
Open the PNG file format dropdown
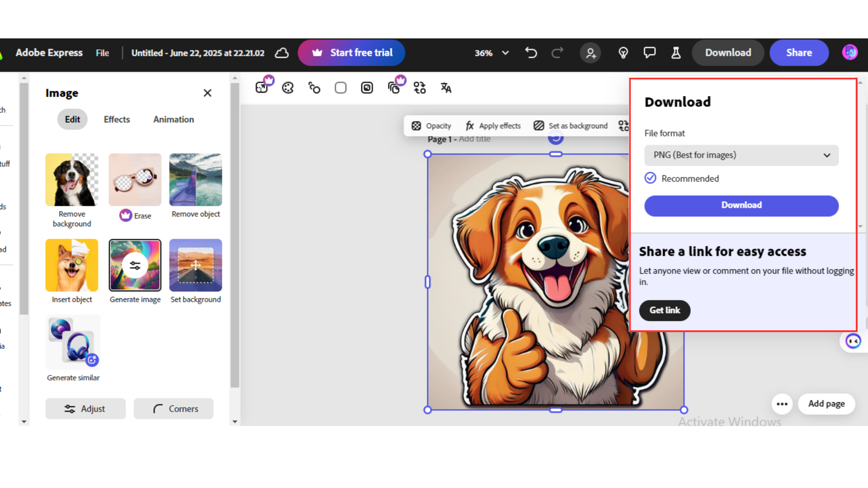pyautogui.click(x=741, y=155)
